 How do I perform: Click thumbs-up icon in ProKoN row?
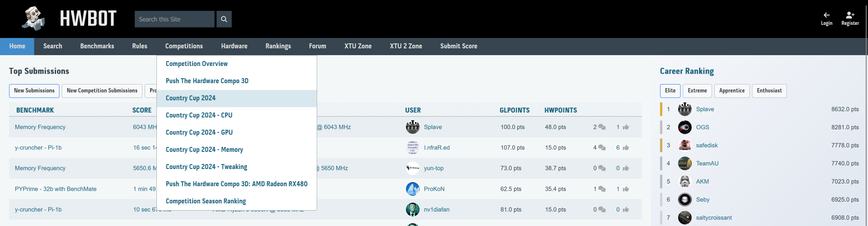(626, 189)
